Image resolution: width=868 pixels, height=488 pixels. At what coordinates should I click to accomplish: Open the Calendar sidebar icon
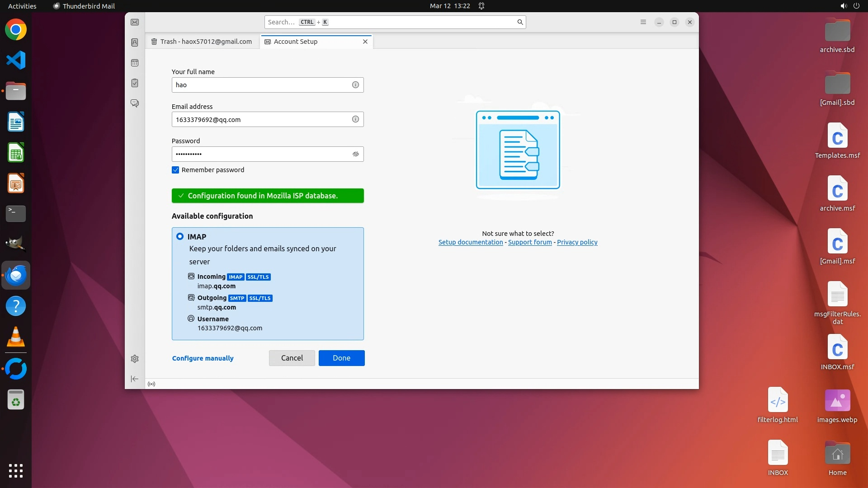click(135, 63)
